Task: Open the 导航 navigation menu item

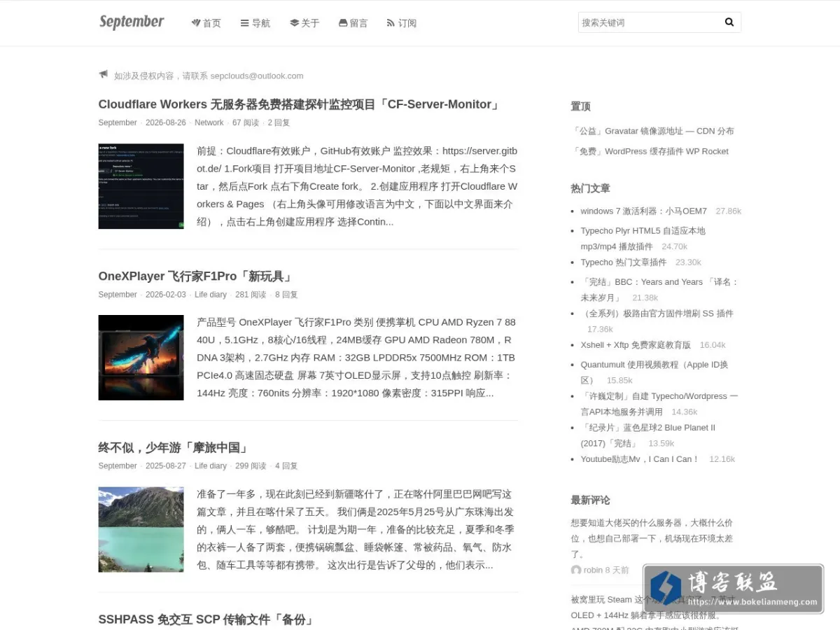Action: (255, 23)
